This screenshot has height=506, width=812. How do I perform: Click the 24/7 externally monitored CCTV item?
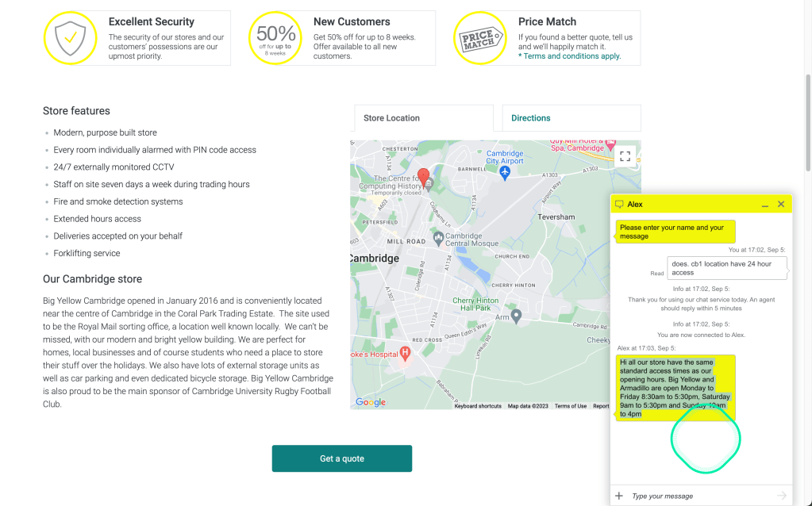click(x=114, y=167)
